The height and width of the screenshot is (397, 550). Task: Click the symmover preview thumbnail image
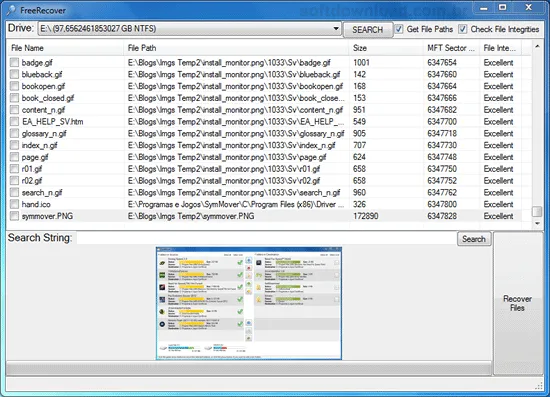[249, 303]
